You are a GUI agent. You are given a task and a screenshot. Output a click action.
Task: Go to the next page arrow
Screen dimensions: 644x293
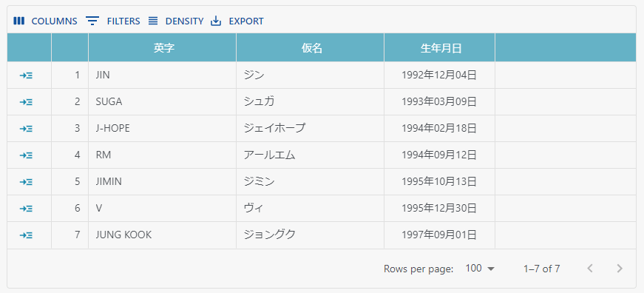[620, 269]
